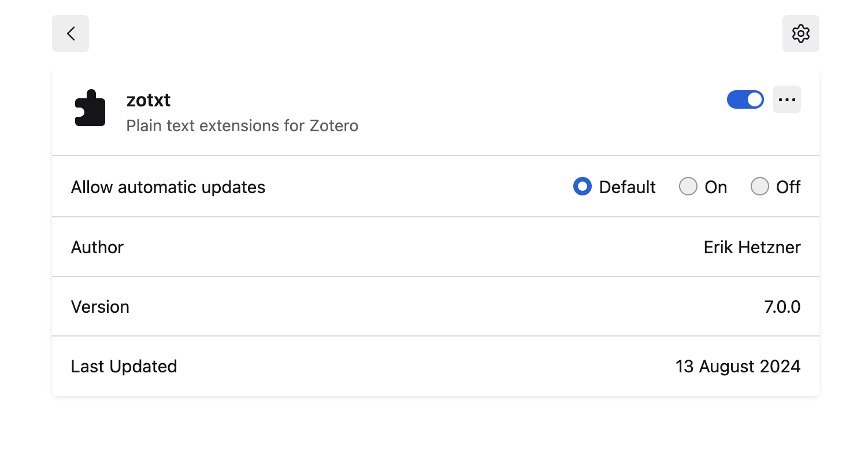
Task: Click the zotxt puzzle piece icon
Action: pyautogui.click(x=90, y=108)
